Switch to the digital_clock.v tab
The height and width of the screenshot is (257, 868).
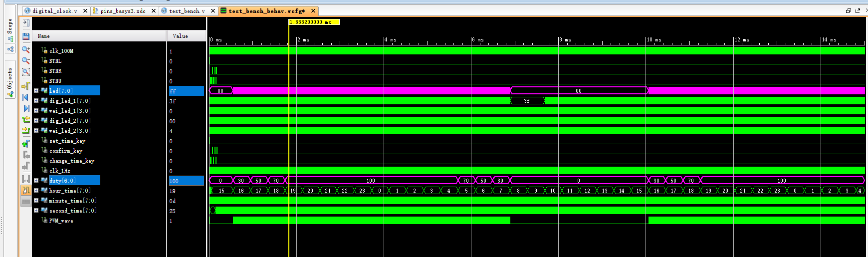(55, 11)
